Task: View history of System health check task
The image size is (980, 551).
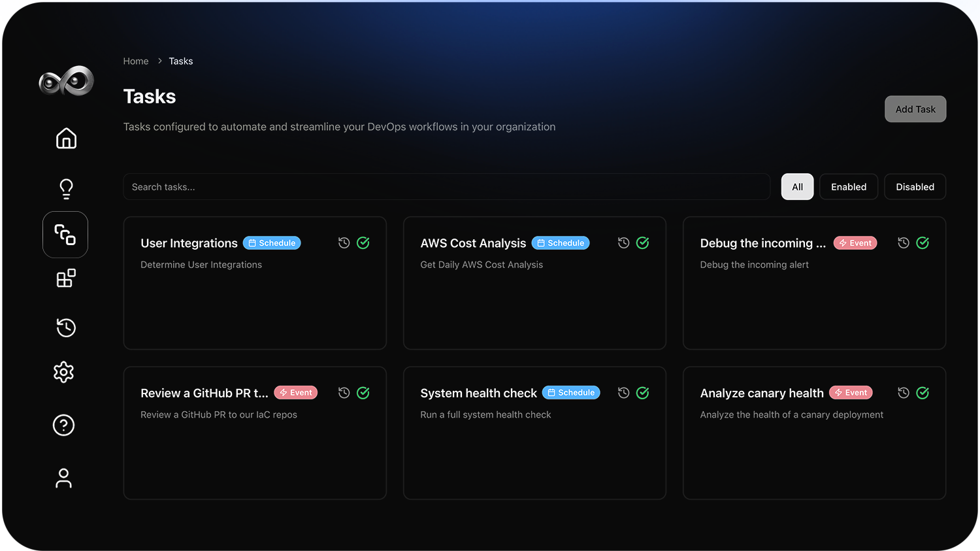Action: 624,393
